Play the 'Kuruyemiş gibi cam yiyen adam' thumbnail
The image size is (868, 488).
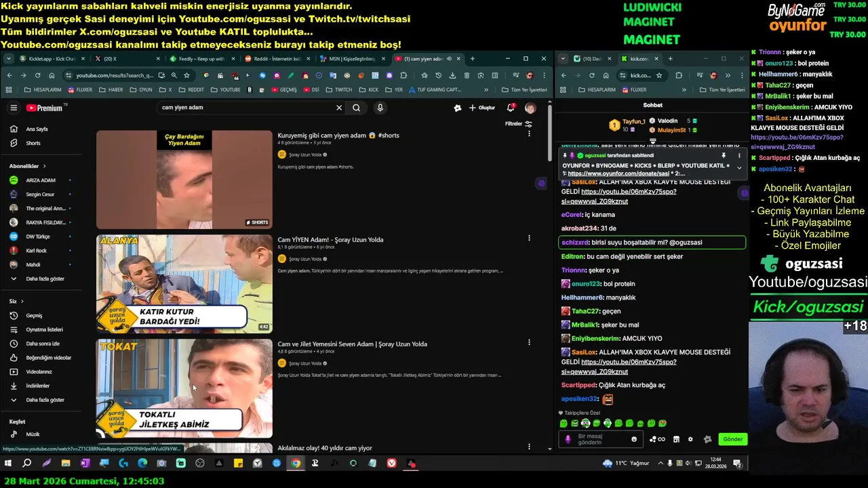pos(184,180)
